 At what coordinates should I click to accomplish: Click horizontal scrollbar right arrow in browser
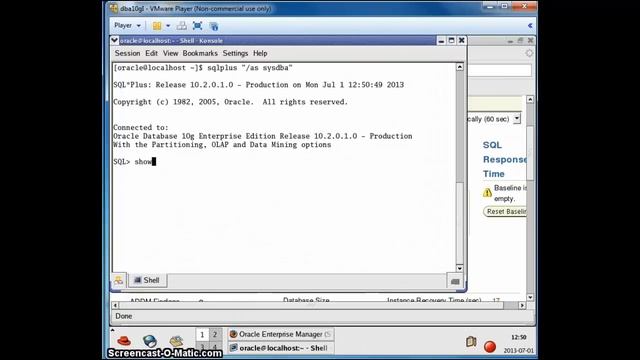click(522, 305)
